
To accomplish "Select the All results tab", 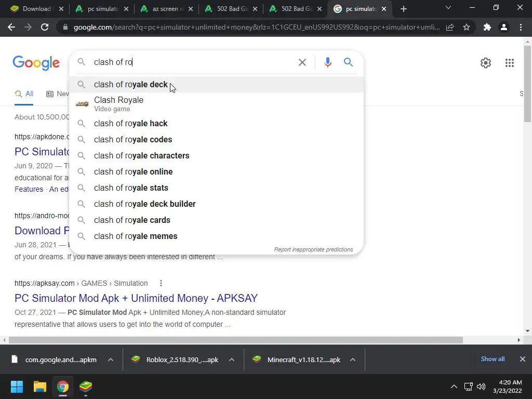I will [24, 94].
